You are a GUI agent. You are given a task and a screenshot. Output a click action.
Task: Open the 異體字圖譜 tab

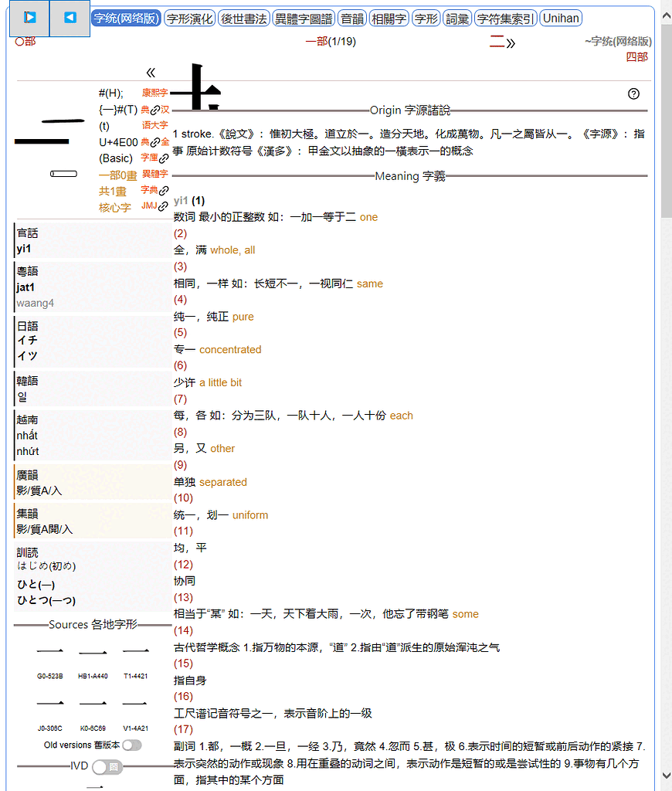point(304,19)
